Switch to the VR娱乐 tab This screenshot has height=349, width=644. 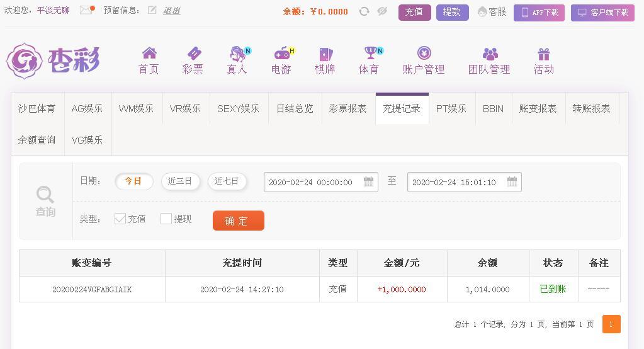(186, 108)
